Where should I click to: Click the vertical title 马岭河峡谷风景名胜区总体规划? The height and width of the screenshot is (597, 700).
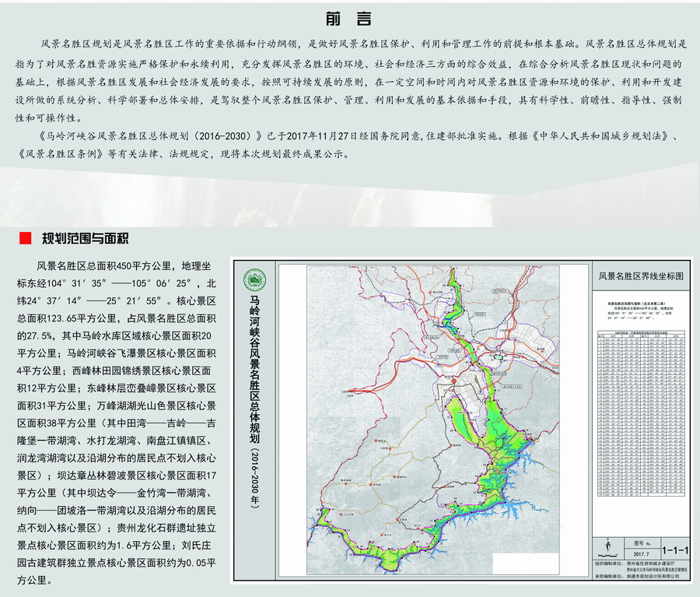coord(254,369)
